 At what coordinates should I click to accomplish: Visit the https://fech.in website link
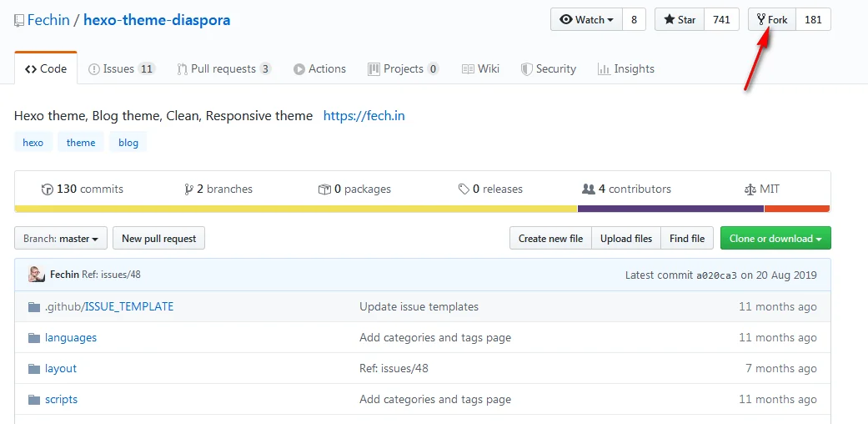pyautogui.click(x=364, y=116)
